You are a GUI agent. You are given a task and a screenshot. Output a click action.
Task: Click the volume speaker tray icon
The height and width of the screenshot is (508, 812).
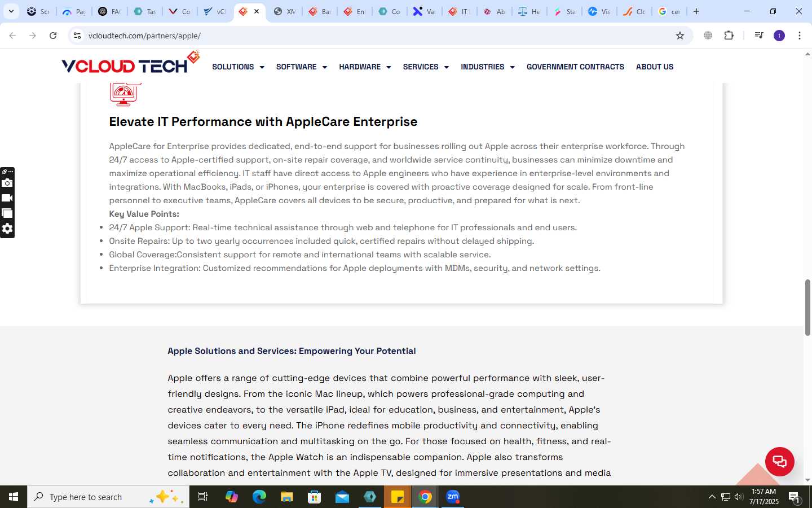739,497
